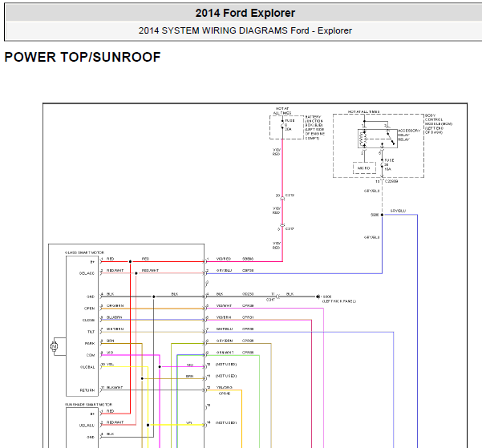The width and height of the screenshot is (482, 448).
Task: Click the GRN/WHT wire label
Action: pyautogui.click(x=225, y=353)
